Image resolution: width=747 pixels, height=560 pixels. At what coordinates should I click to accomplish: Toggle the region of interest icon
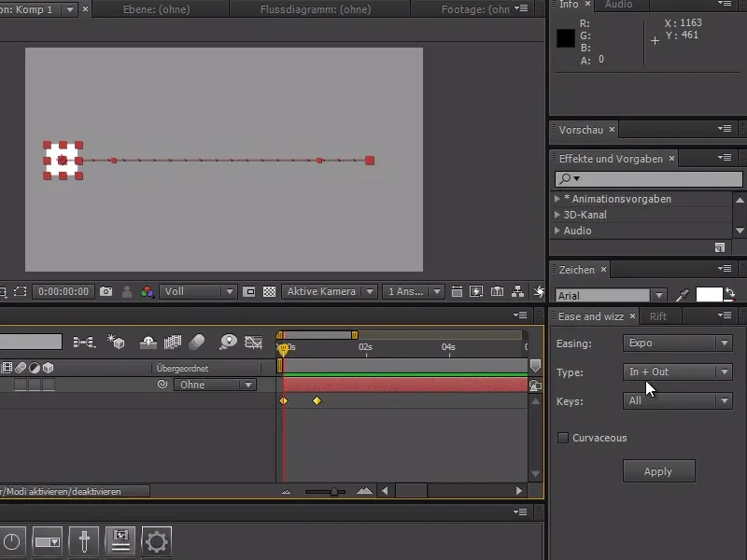20,291
